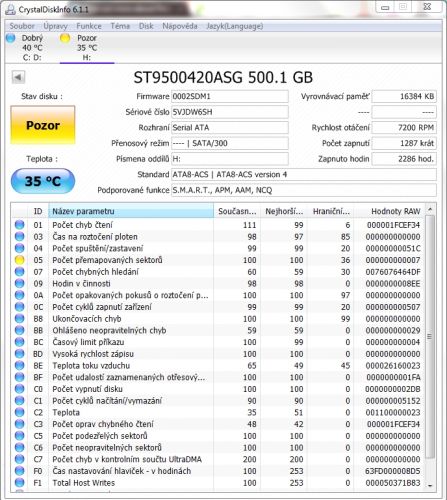This screenshot has width=447, height=500.
Task: Select the Pozor H: disk tab
Action: pyautogui.click(x=87, y=48)
